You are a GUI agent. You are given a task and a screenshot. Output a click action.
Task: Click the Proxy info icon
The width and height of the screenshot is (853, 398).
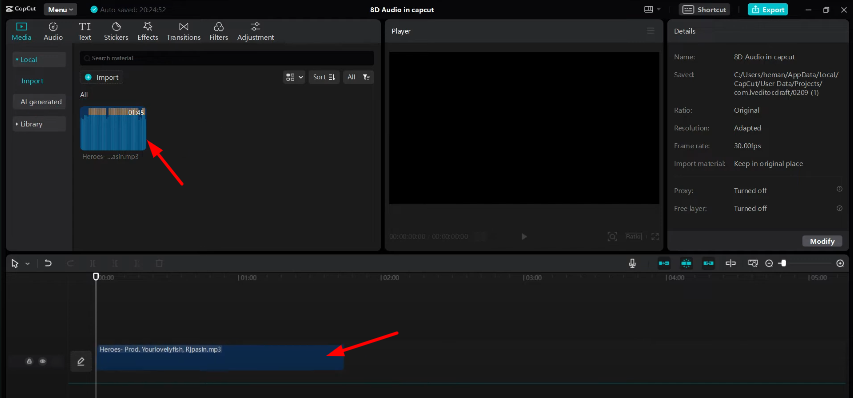pyautogui.click(x=839, y=189)
